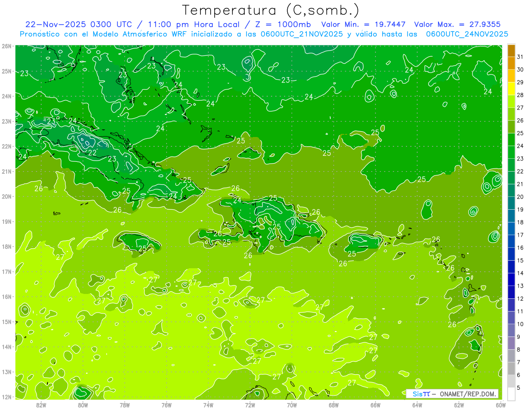This screenshot has height=411, width=532.
Task: Click the legend scale value '9'
Action: point(519,337)
